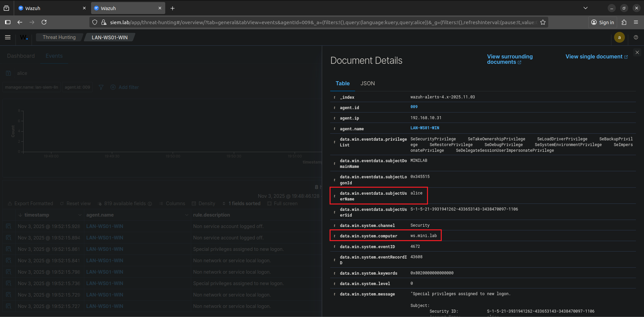Open the 819 available fields selector
644x317 pixels.
(x=125, y=203)
